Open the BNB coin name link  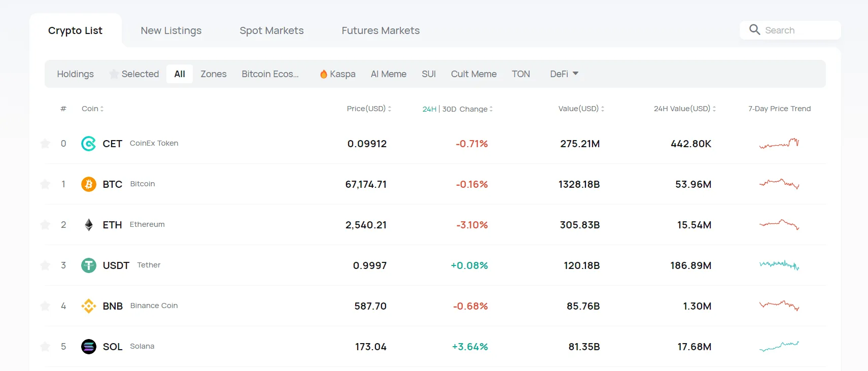point(113,306)
